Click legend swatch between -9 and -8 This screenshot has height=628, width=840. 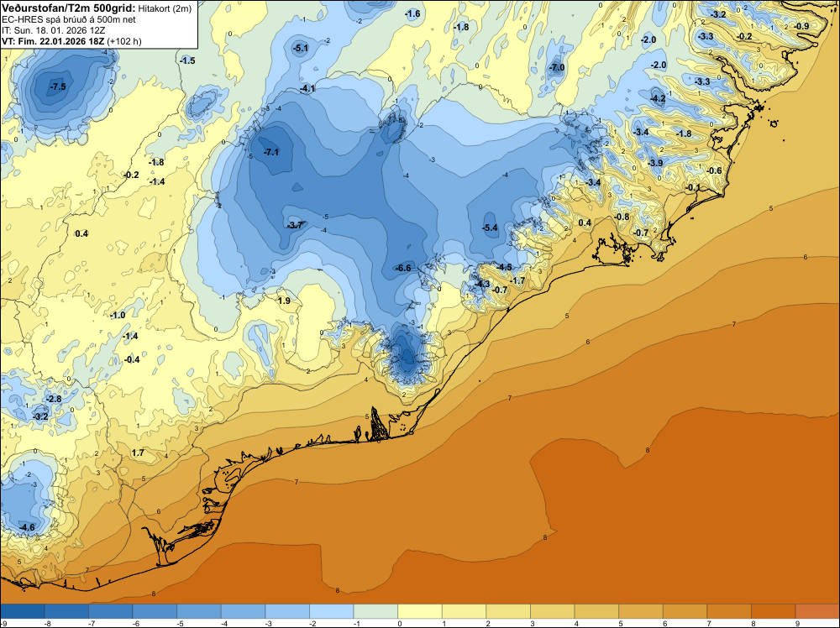pos(23,611)
